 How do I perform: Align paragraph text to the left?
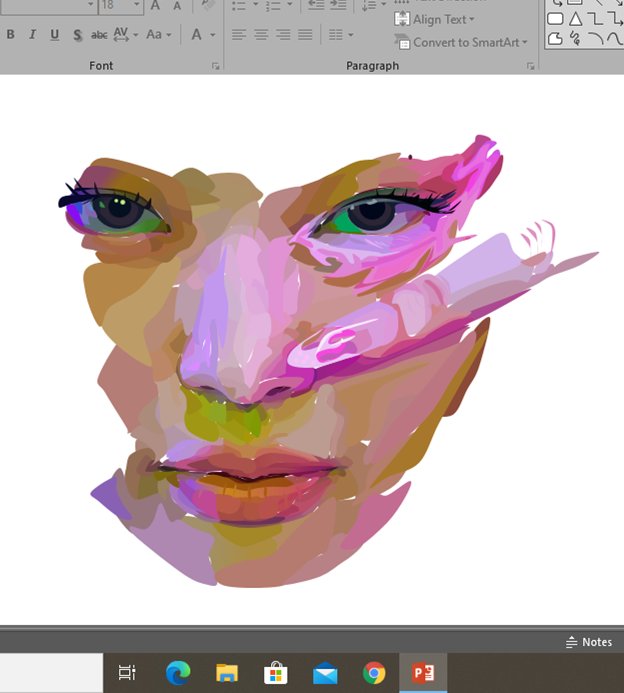[x=239, y=34]
